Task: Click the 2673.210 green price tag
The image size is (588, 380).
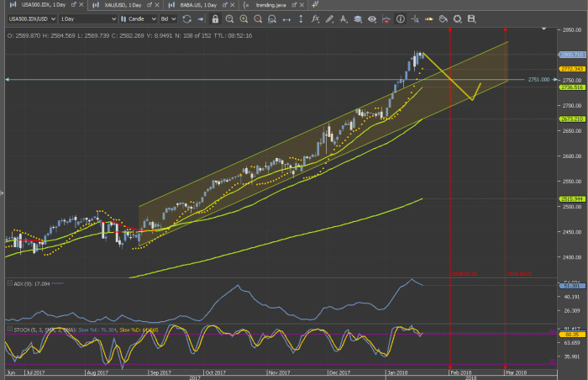Action: point(571,119)
